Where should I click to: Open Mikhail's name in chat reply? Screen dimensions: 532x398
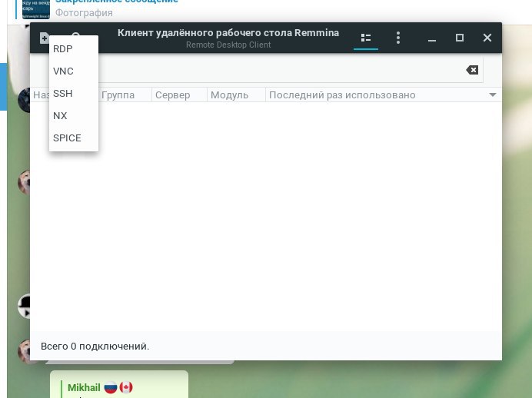click(84, 387)
